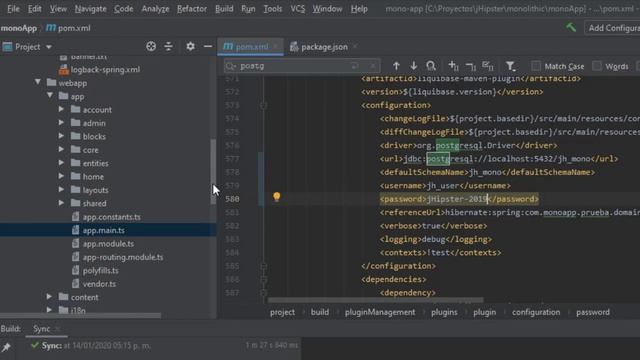Click the search history magnifier in find field
This screenshot has height=360, width=640.
(231, 66)
